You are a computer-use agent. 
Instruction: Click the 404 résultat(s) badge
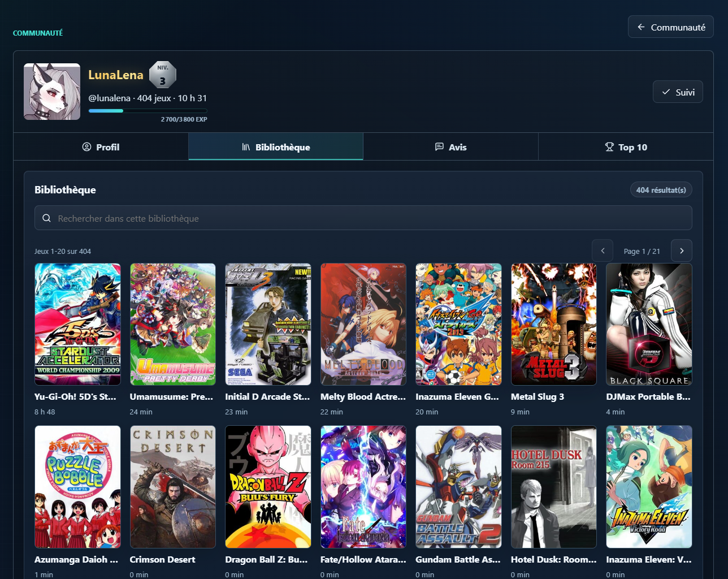[x=661, y=190]
